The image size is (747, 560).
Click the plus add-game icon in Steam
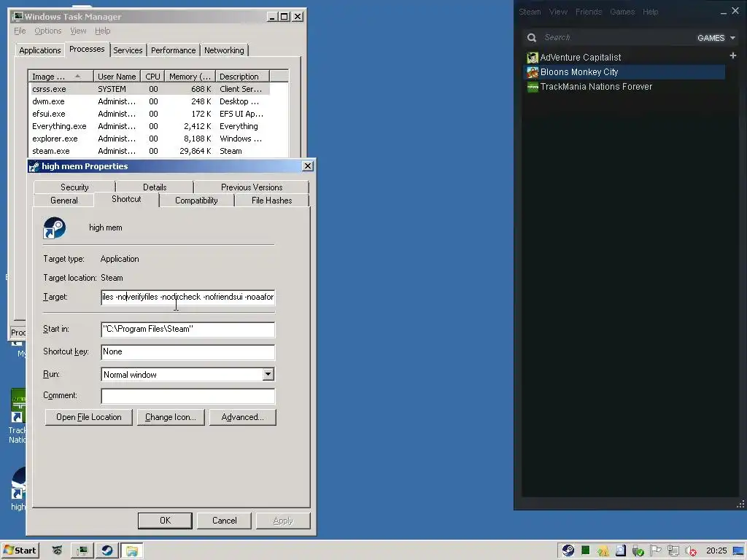click(732, 55)
